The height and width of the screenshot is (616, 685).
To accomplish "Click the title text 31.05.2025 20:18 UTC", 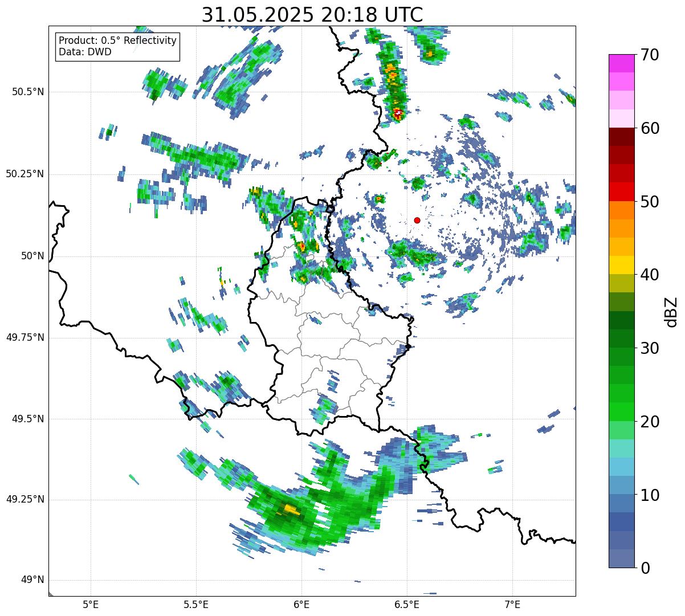I will (x=312, y=14).
